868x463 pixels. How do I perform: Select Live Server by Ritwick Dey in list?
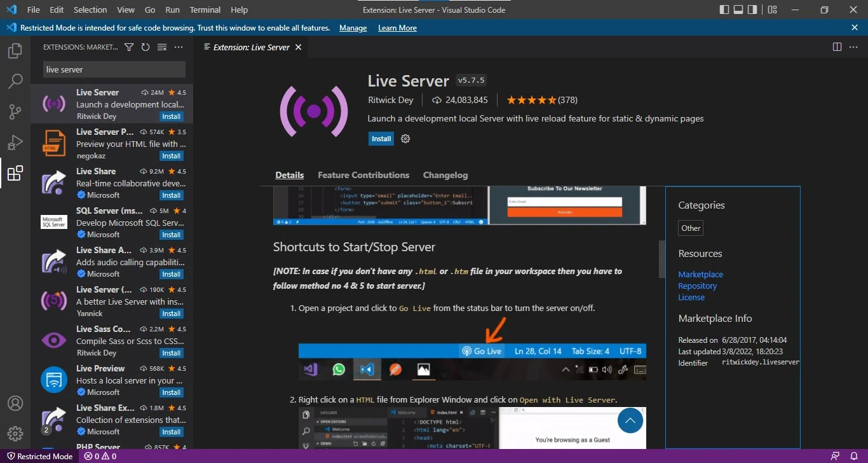pyautogui.click(x=112, y=104)
